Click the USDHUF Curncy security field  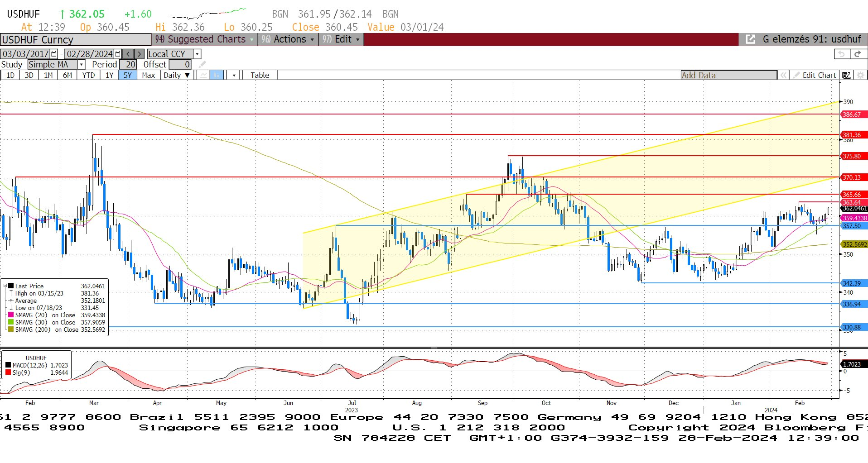[x=76, y=40]
